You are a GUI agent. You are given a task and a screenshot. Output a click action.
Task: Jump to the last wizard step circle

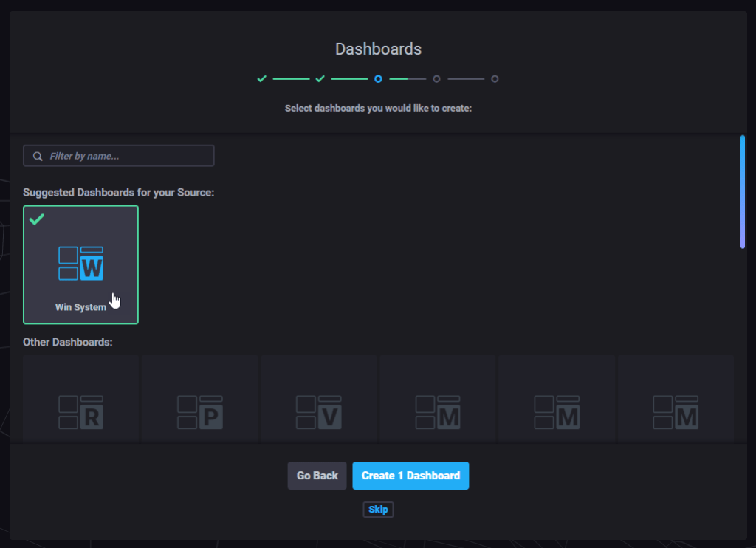click(495, 78)
